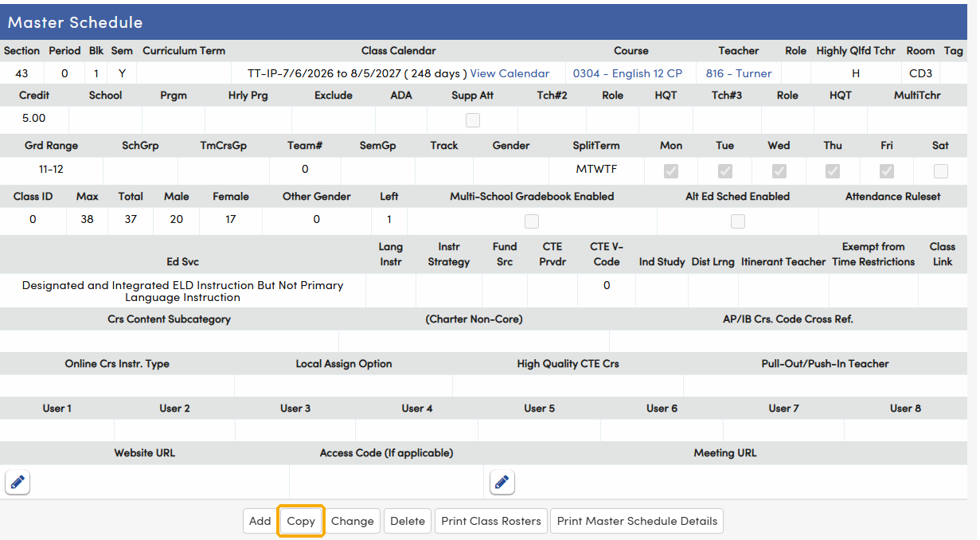Select the Sem value Y
980x540 pixels.
pyautogui.click(x=122, y=73)
